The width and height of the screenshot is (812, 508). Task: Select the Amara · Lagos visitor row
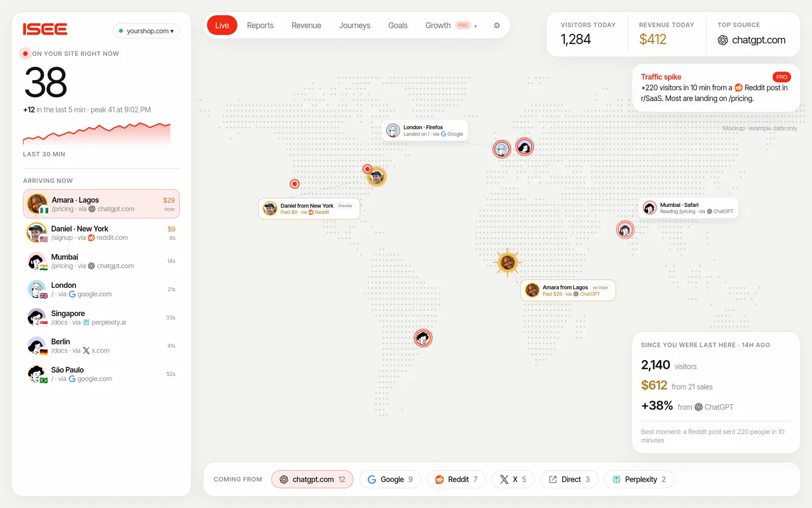coord(101,204)
